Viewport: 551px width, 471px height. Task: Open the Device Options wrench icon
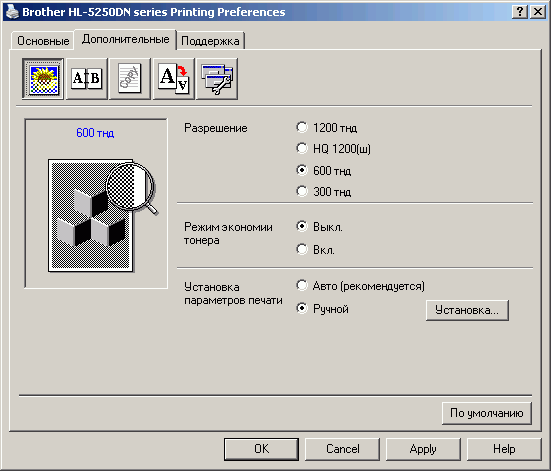(x=217, y=79)
